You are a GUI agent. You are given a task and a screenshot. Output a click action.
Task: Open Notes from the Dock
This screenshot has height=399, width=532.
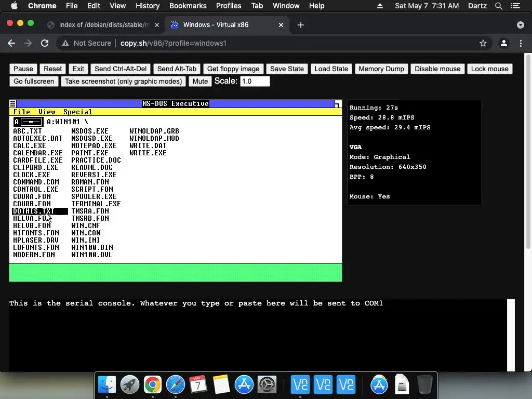(x=221, y=384)
